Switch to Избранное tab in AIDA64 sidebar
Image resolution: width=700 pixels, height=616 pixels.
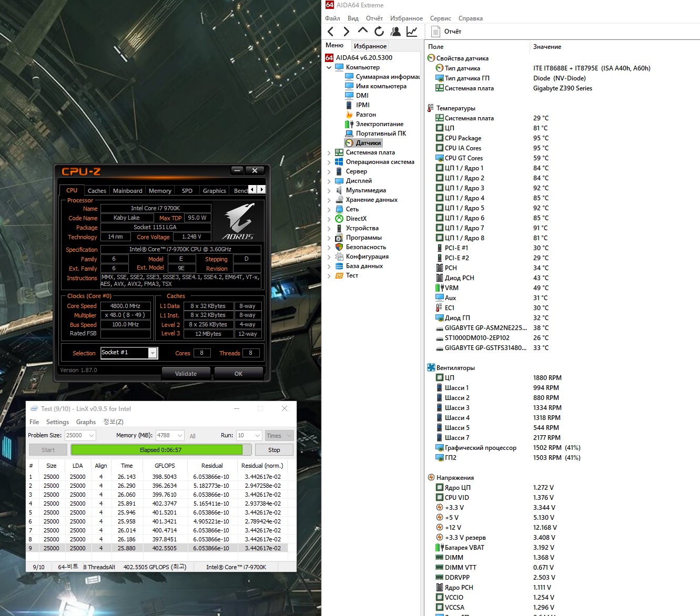click(x=370, y=46)
